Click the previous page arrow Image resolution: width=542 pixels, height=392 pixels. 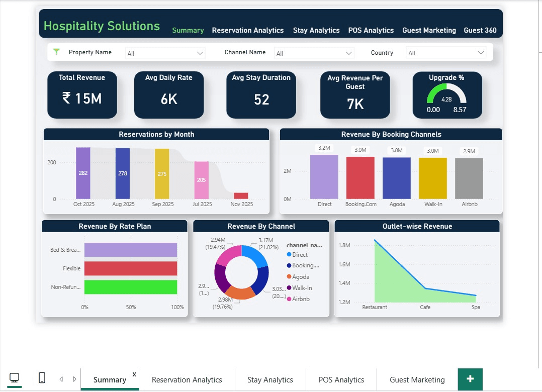pyautogui.click(x=61, y=378)
